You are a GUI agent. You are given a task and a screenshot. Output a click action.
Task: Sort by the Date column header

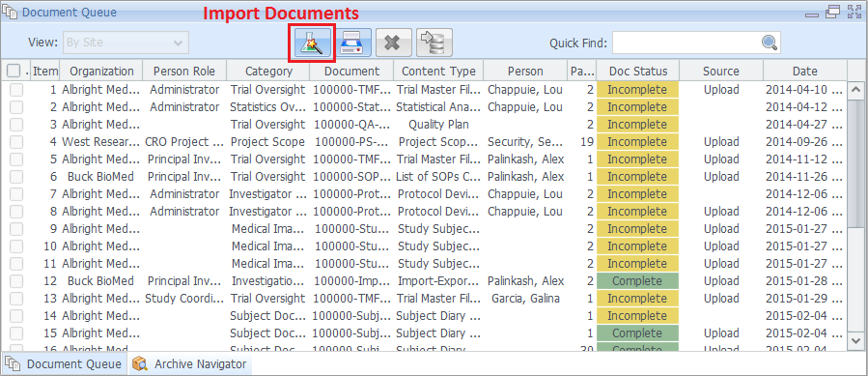(x=805, y=71)
